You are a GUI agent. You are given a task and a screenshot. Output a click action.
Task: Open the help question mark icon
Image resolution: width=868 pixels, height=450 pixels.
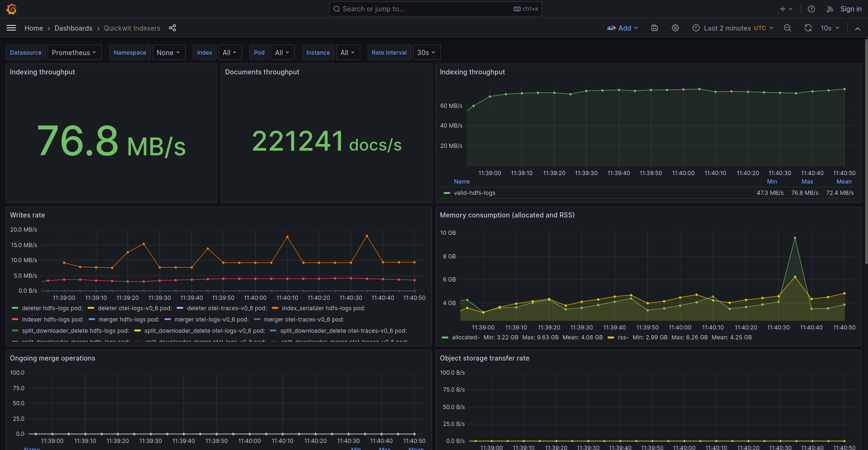[811, 9]
